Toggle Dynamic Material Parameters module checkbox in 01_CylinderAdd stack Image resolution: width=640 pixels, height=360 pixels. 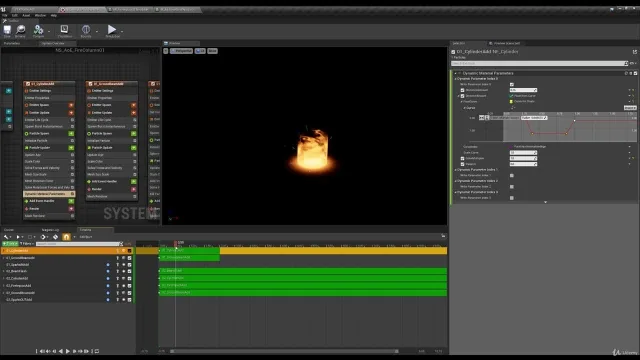(72, 194)
